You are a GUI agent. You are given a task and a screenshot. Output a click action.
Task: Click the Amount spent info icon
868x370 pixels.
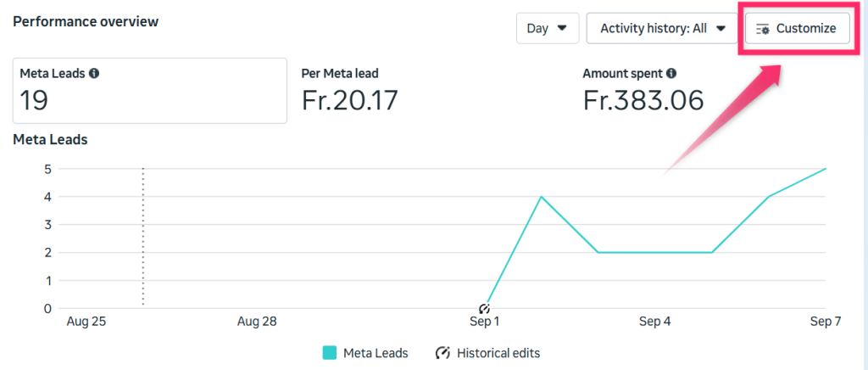coord(671,74)
